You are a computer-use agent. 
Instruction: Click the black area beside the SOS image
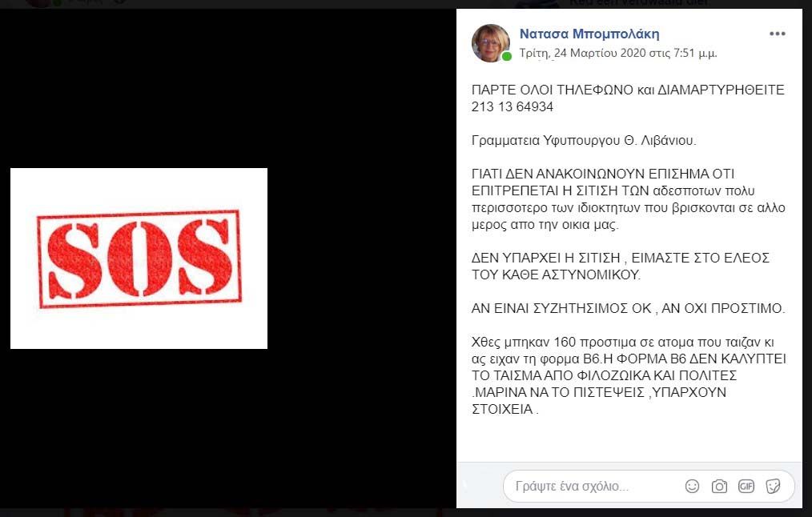[361, 258]
